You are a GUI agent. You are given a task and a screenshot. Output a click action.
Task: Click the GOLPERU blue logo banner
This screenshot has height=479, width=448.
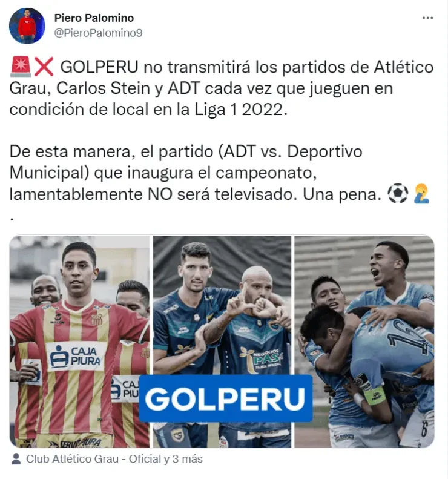(x=226, y=398)
